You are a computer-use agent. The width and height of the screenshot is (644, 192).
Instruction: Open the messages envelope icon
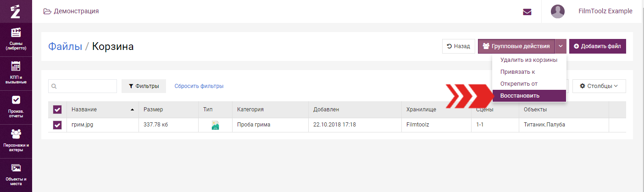(x=527, y=12)
